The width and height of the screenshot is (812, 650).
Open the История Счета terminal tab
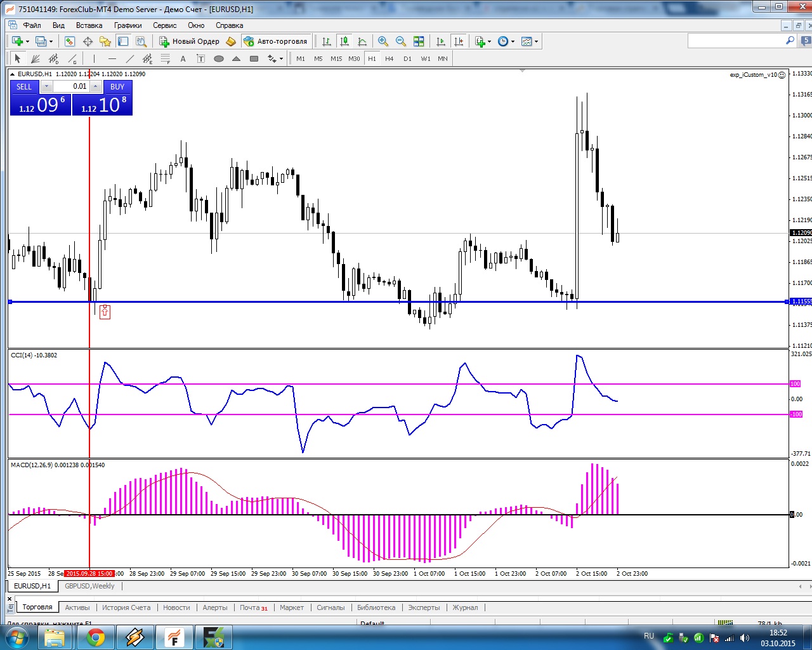coord(126,607)
